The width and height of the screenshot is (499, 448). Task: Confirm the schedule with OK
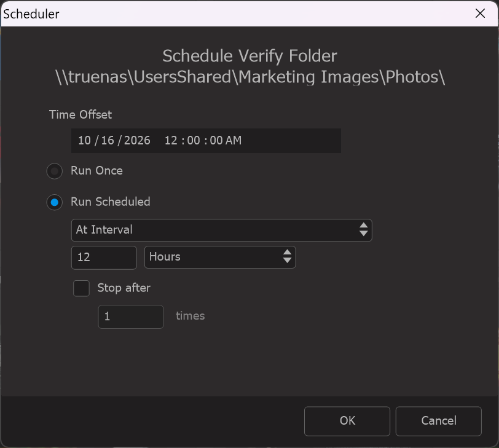(347, 421)
